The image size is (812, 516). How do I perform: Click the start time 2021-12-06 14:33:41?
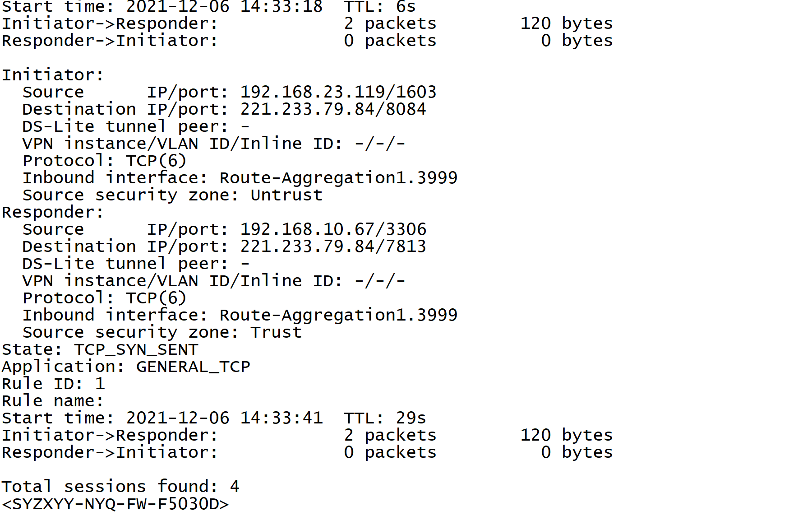224,418
